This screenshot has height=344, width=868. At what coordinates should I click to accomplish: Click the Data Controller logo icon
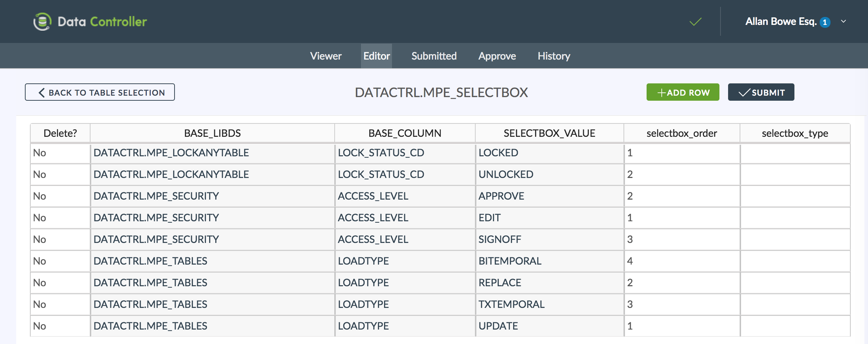point(43,22)
